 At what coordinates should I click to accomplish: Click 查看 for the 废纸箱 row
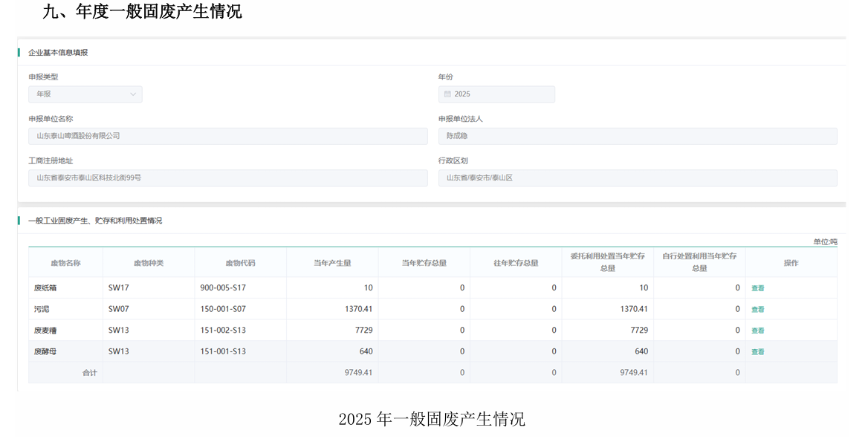coord(757,288)
